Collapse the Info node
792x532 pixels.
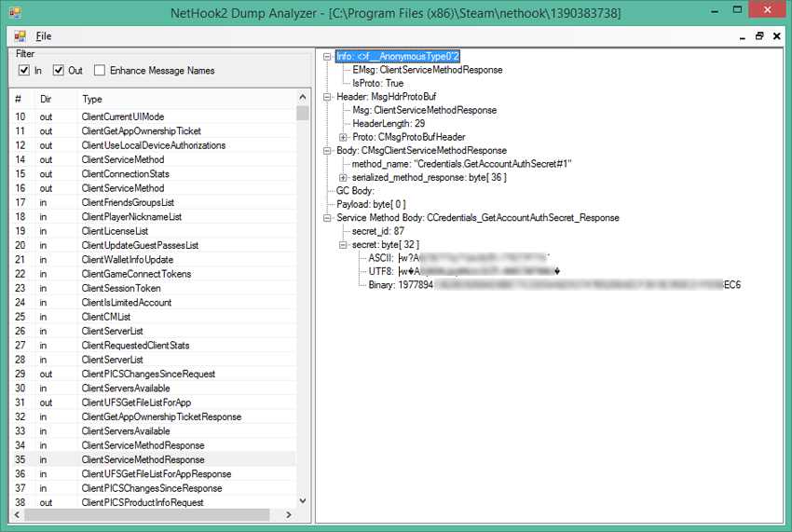[x=327, y=57]
